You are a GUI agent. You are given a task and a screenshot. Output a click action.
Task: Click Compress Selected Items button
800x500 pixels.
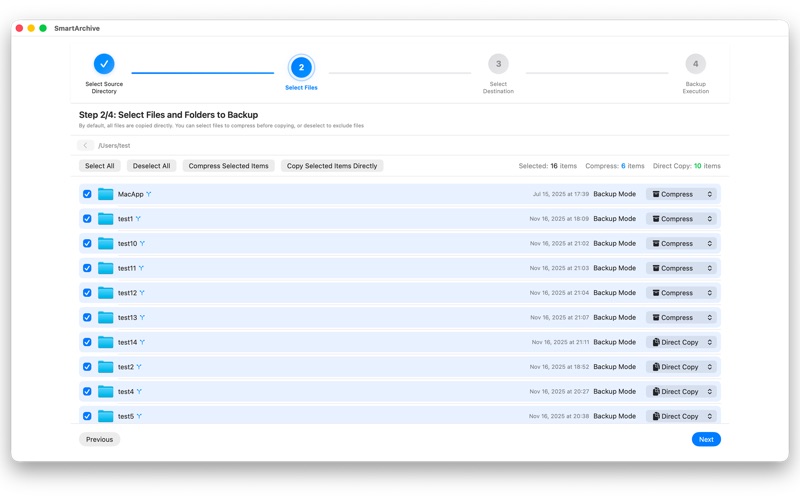[x=229, y=166]
